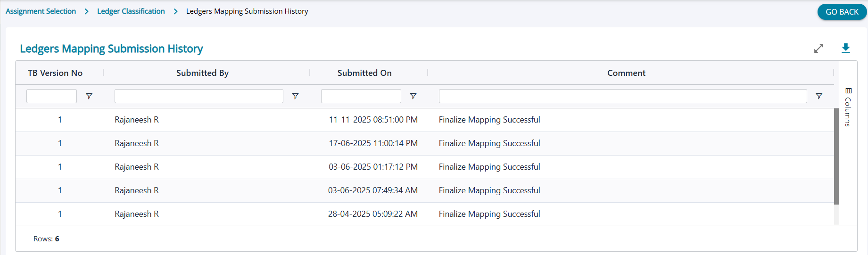This screenshot has height=255, width=868.
Task: Focus the Comment filter input
Action: (622, 96)
